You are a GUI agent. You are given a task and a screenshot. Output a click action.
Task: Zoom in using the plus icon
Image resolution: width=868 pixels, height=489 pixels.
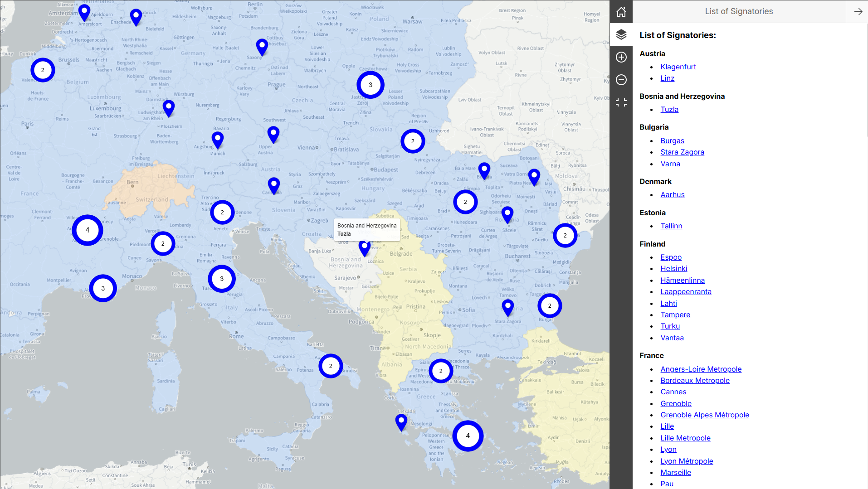621,57
